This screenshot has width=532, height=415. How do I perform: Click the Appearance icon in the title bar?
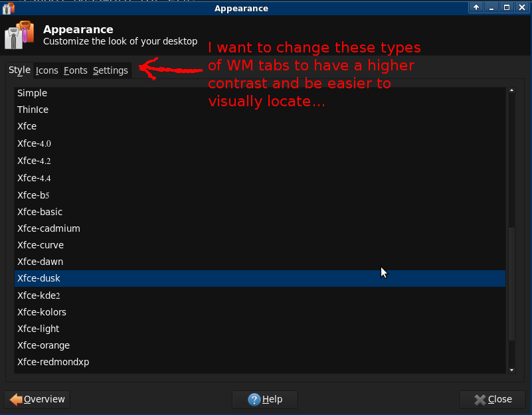(9, 9)
